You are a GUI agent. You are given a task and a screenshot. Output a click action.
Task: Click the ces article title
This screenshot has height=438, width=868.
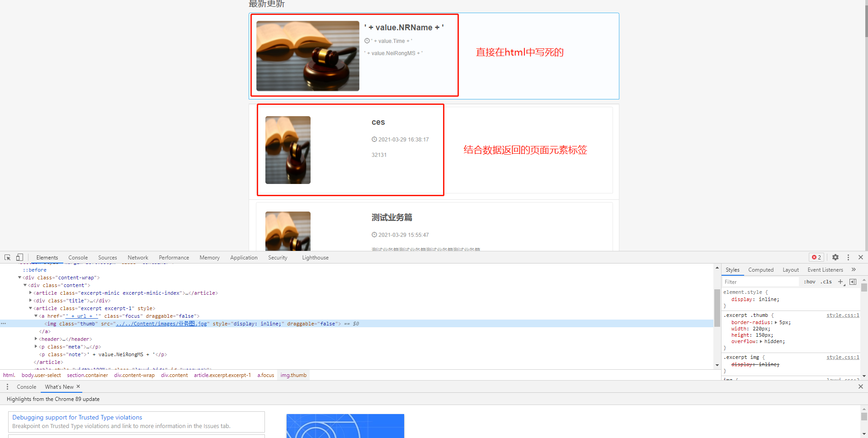point(378,122)
